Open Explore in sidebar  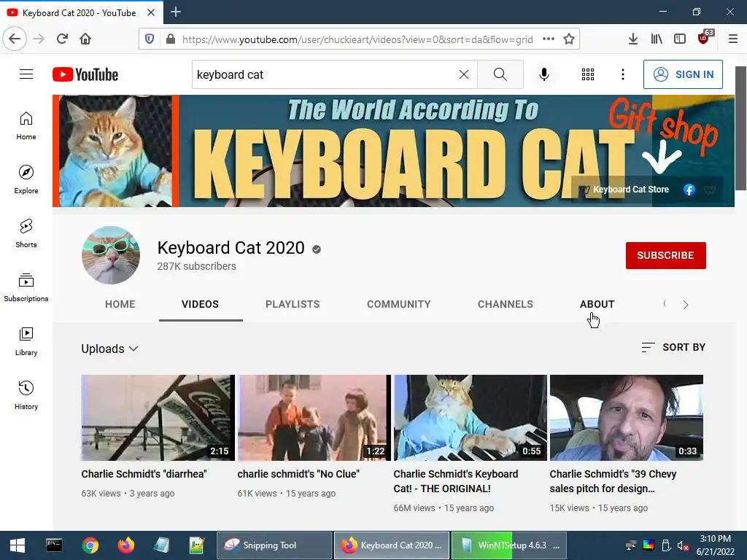pyautogui.click(x=26, y=179)
